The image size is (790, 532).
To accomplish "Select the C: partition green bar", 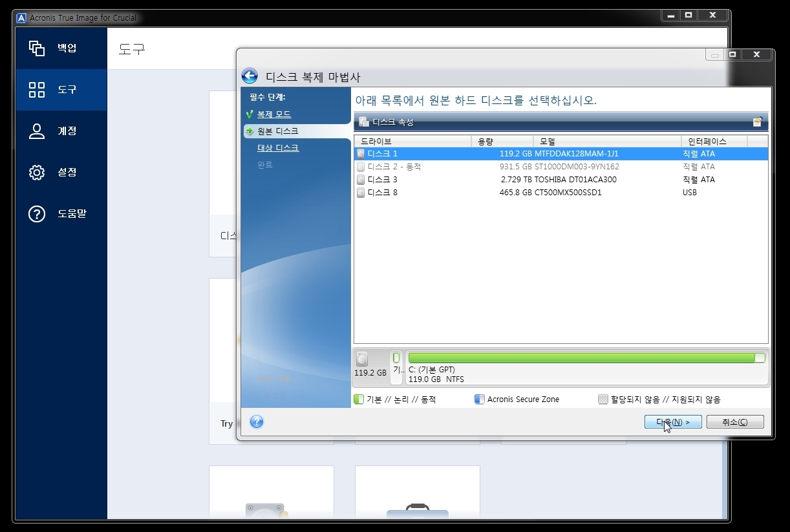I will (x=586, y=357).
